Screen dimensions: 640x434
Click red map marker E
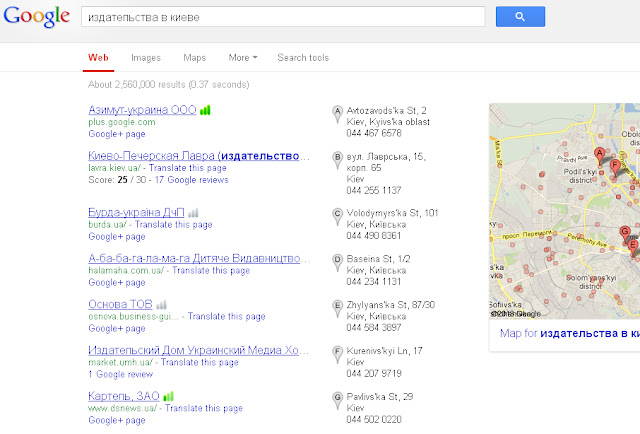[x=633, y=247]
